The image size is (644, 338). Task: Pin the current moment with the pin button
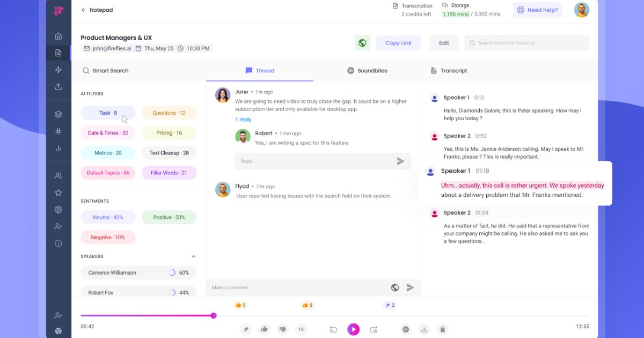pyautogui.click(x=246, y=329)
